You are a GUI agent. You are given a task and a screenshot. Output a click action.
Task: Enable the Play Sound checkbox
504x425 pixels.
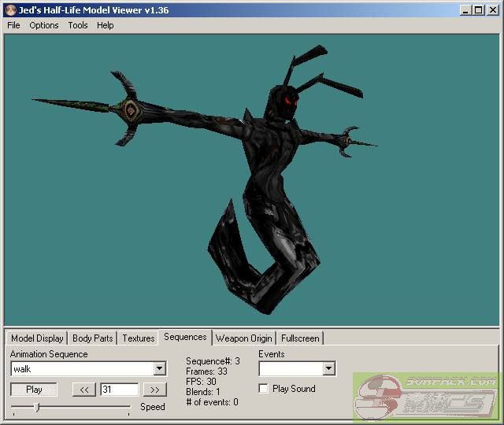click(x=263, y=389)
